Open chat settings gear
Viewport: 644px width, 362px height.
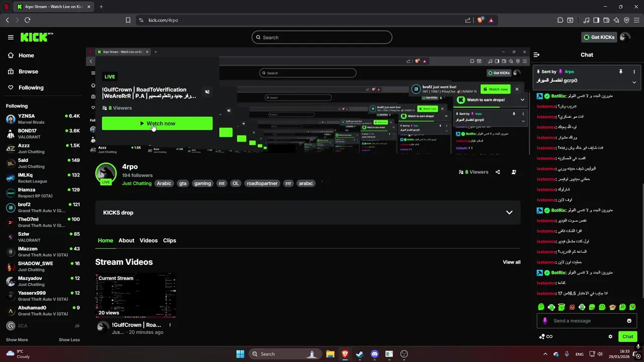pyautogui.click(x=610, y=337)
